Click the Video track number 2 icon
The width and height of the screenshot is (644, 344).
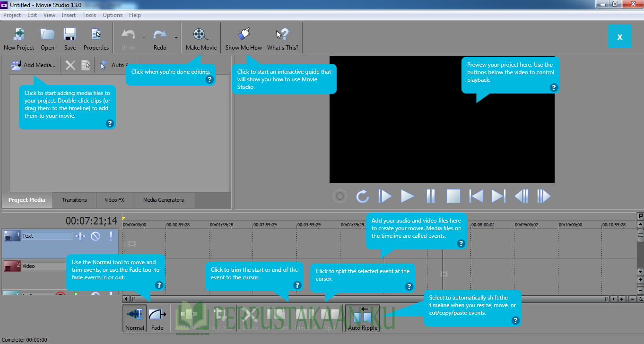(x=12, y=267)
